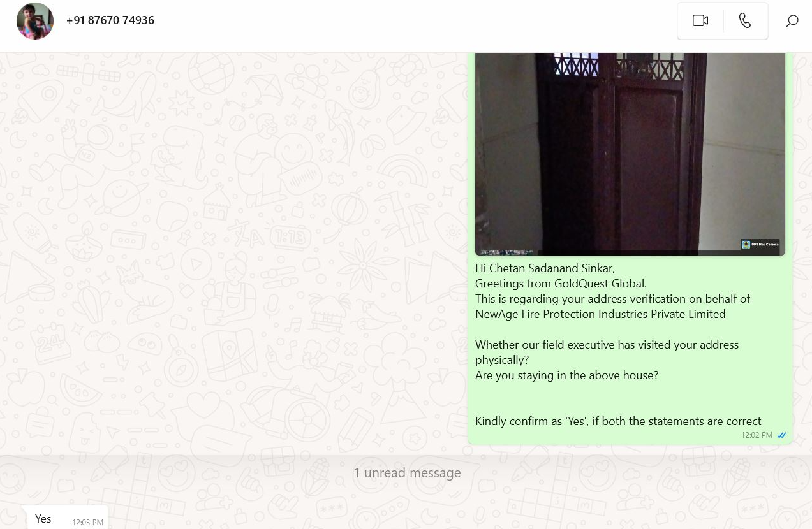Open contact info for +91 87670 74936
812x529 pixels.
(110, 20)
